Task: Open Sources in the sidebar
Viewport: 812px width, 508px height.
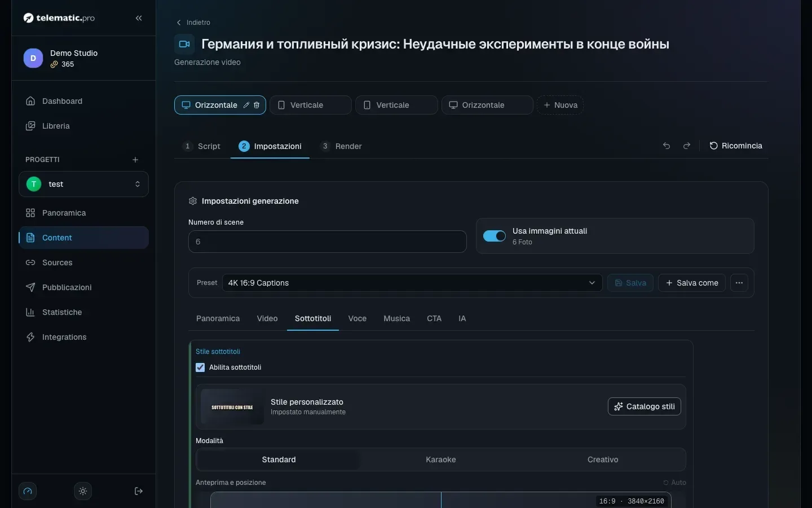Action: (x=83, y=262)
